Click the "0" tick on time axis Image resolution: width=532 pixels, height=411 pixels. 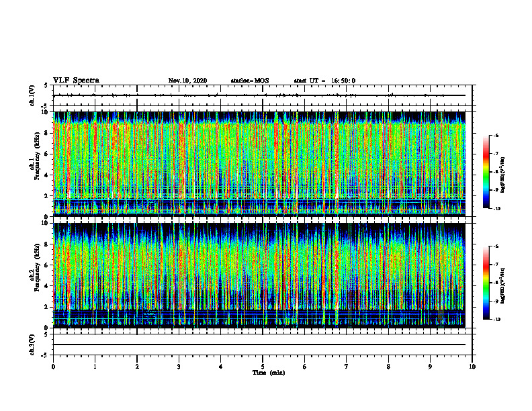pyautogui.click(x=53, y=367)
